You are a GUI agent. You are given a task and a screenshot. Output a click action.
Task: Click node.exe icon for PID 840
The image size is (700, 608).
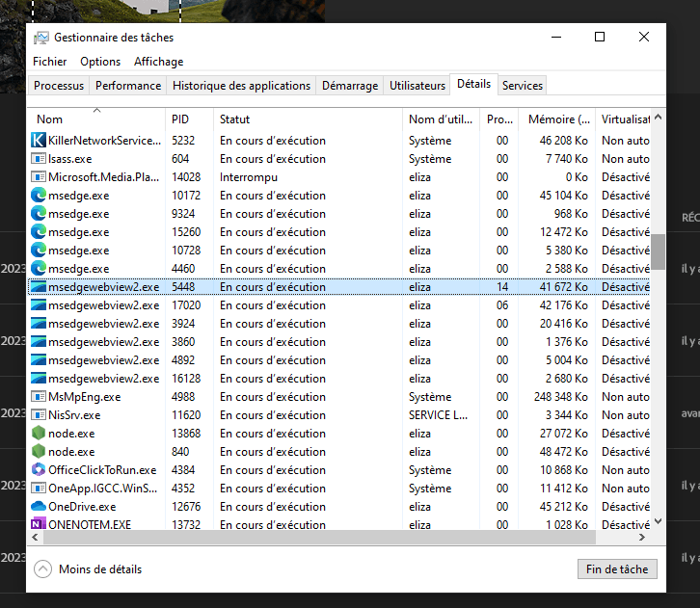click(x=39, y=451)
